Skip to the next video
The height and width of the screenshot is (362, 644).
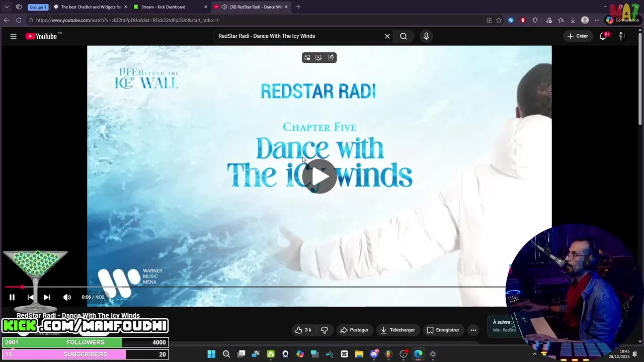47,297
